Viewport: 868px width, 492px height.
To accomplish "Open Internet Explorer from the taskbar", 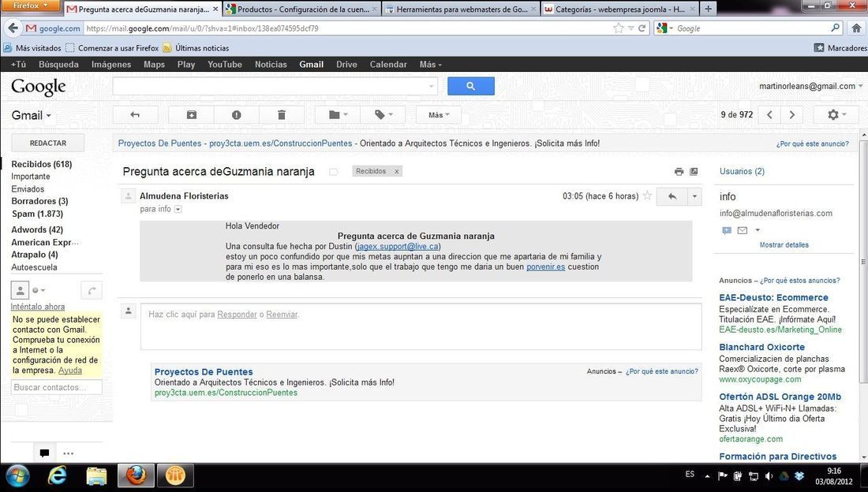I will [x=58, y=476].
